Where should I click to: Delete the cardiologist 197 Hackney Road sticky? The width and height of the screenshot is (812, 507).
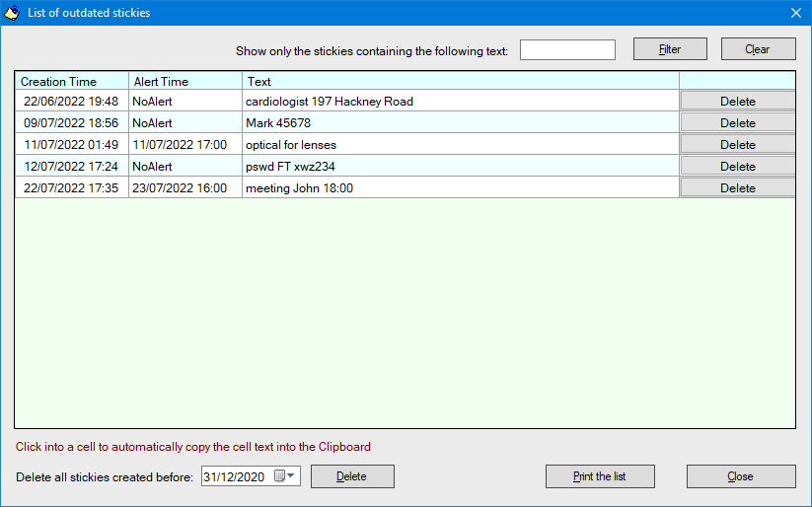(x=737, y=102)
